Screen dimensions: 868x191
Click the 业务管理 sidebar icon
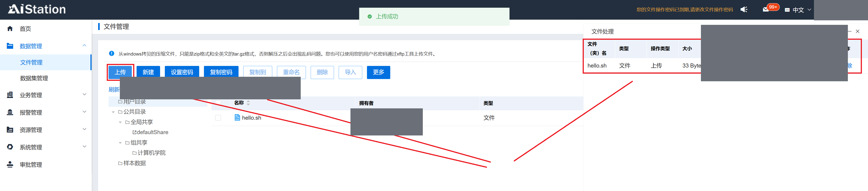click(x=10, y=95)
